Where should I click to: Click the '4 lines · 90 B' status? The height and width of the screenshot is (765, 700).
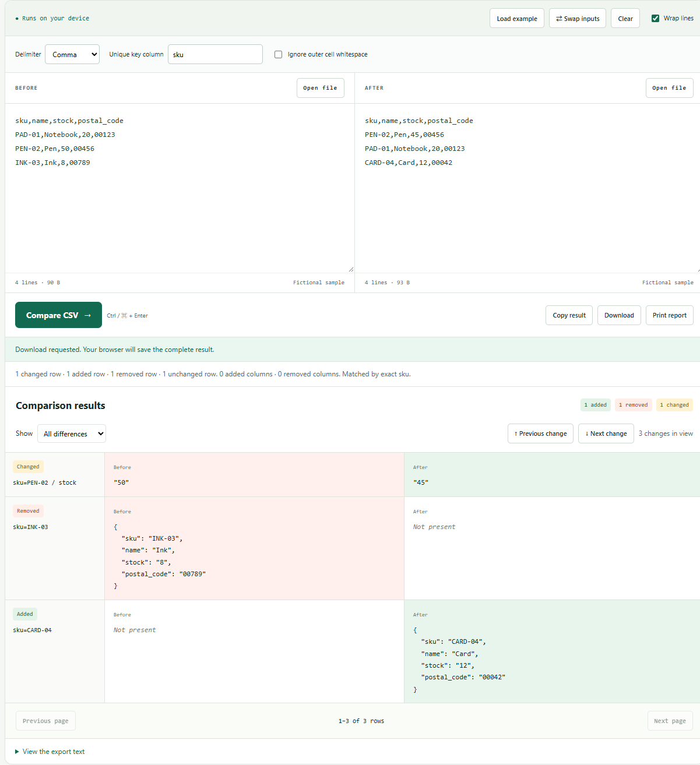pos(37,283)
